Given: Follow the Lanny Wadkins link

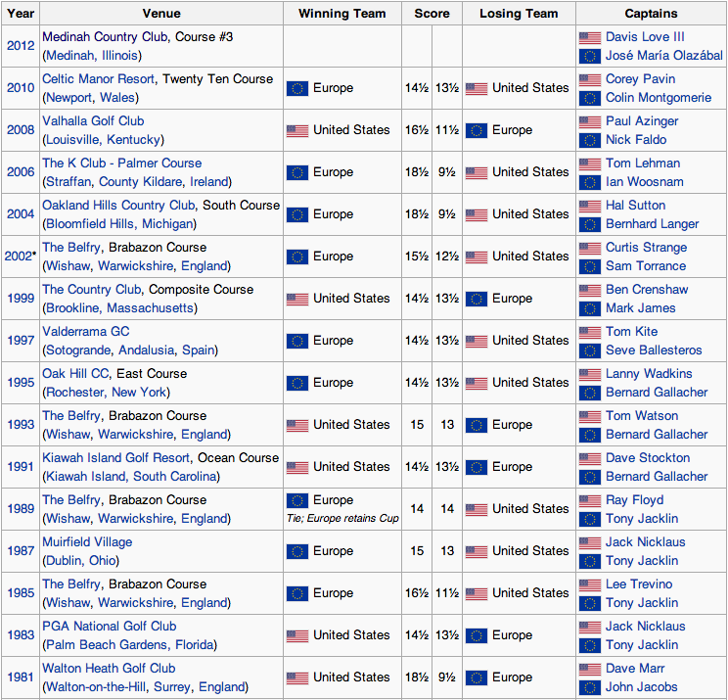Looking at the screenshot, I should coord(649,373).
